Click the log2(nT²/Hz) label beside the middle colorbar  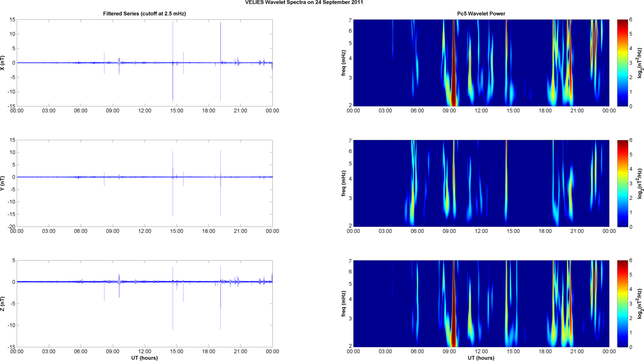pyautogui.click(x=640, y=183)
